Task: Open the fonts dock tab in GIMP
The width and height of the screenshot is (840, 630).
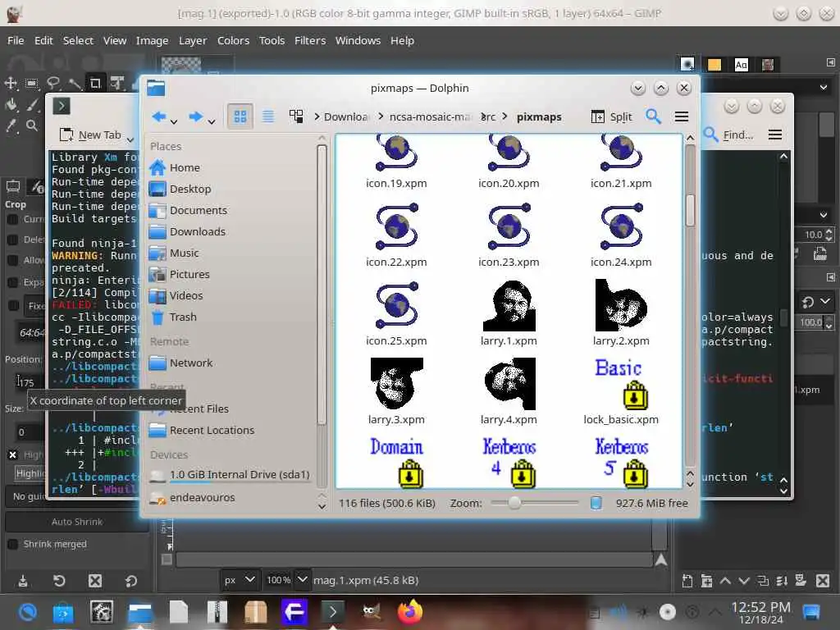Action: (742, 65)
